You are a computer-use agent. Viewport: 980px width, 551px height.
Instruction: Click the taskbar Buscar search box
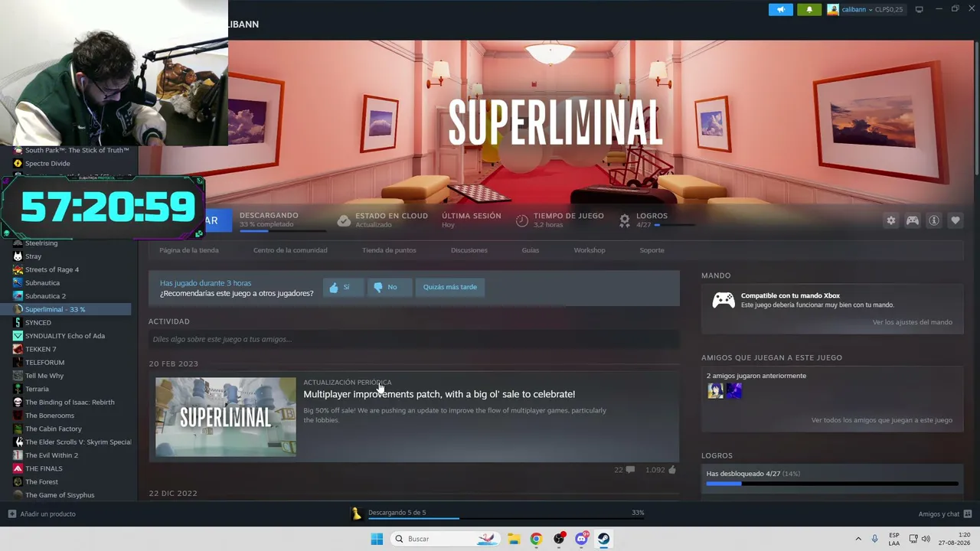[x=444, y=539]
